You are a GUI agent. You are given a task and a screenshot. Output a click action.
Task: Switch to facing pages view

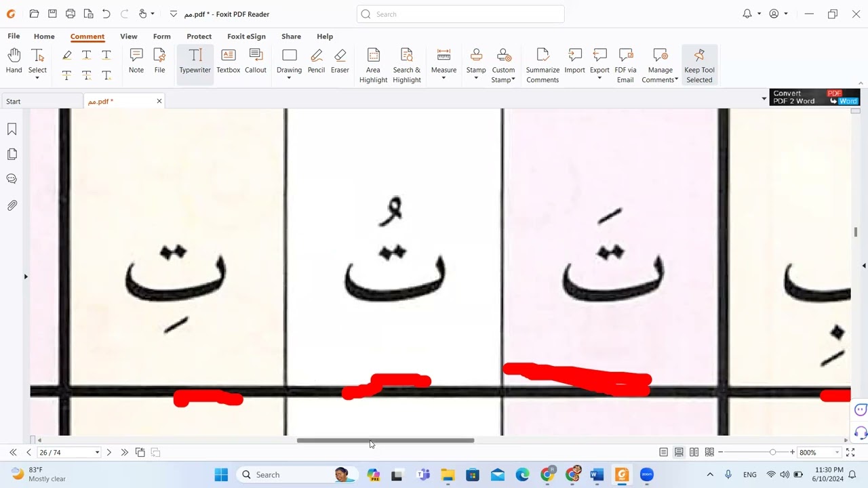pyautogui.click(x=694, y=452)
